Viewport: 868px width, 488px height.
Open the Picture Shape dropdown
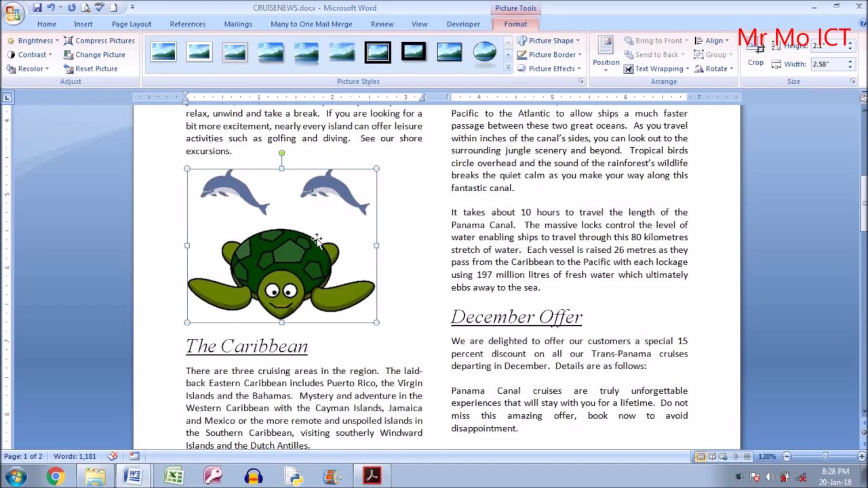click(x=549, y=41)
